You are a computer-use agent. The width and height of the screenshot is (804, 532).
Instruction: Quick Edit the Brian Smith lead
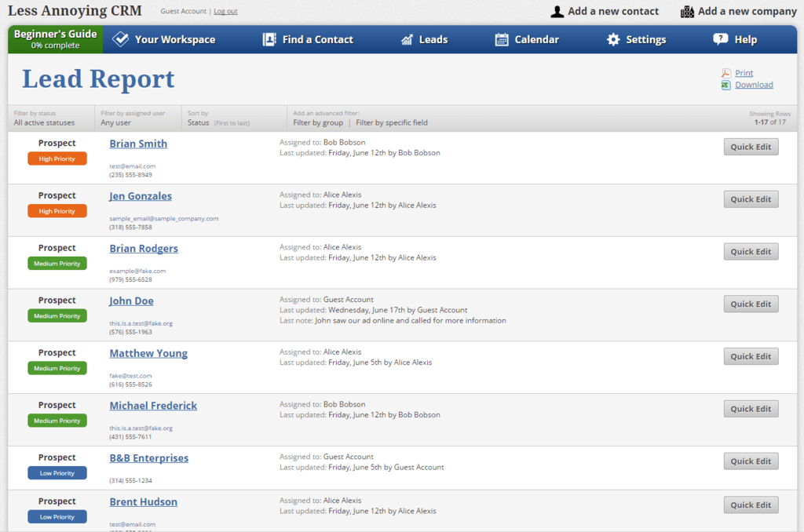(x=751, y=147)
